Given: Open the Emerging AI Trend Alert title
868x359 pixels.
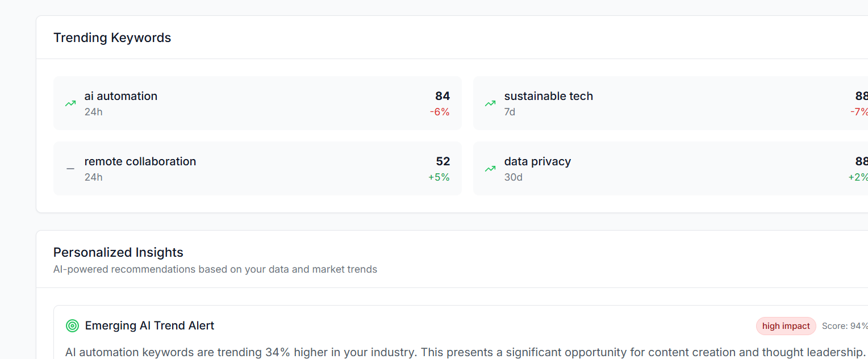Looking at the screenshot, I should pyautogui.click(x=149, y=325).
